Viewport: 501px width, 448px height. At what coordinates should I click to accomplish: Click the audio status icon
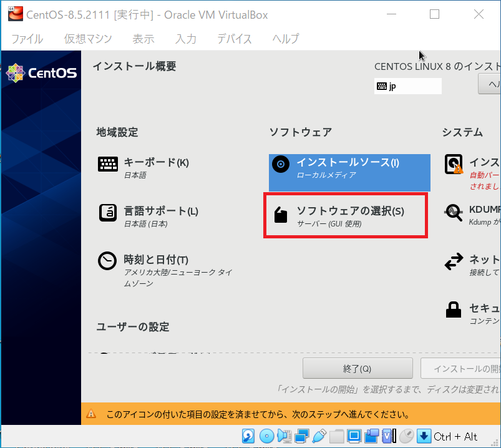[284, 436]
